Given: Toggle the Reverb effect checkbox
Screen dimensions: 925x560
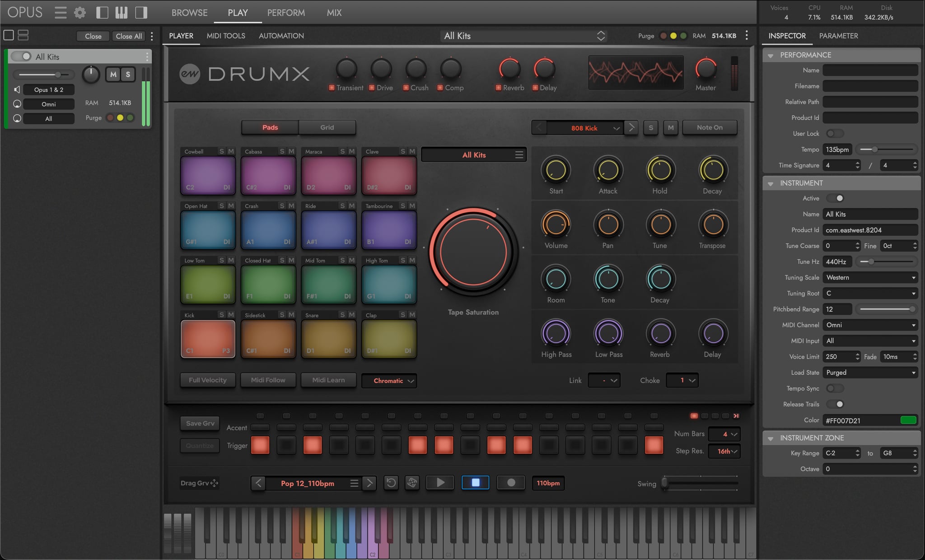Looking at the screenshot, I should 499,88.
